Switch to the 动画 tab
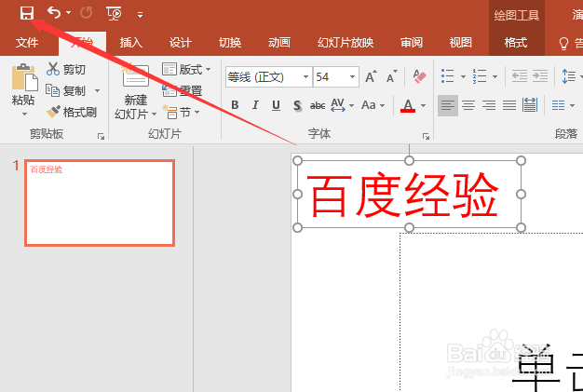 point(279,43)
